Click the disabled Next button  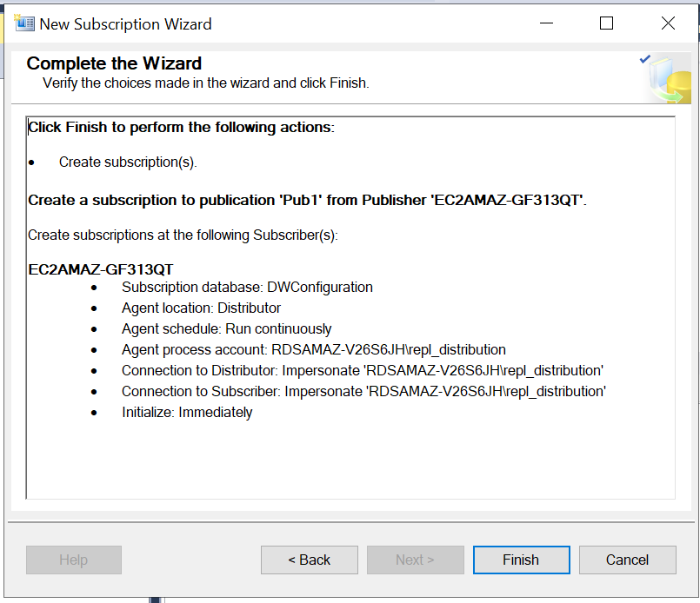tap(415, 560)
